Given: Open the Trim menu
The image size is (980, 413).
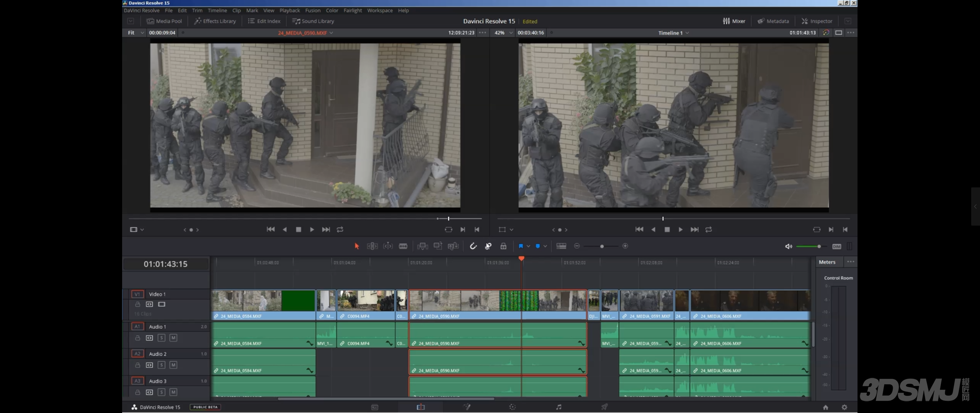Looking at the screenshot, I should (197, 10).
